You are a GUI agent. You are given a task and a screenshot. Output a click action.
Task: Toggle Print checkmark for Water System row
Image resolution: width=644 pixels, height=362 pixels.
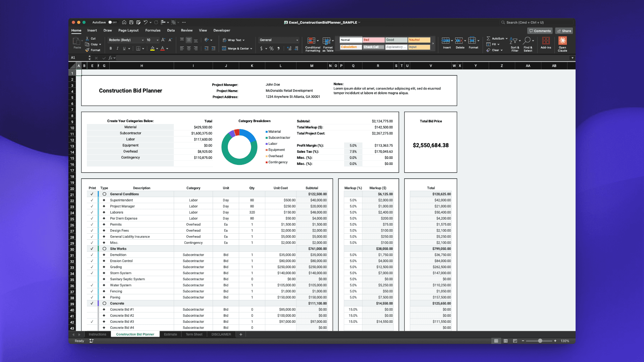tap(92, 285)
